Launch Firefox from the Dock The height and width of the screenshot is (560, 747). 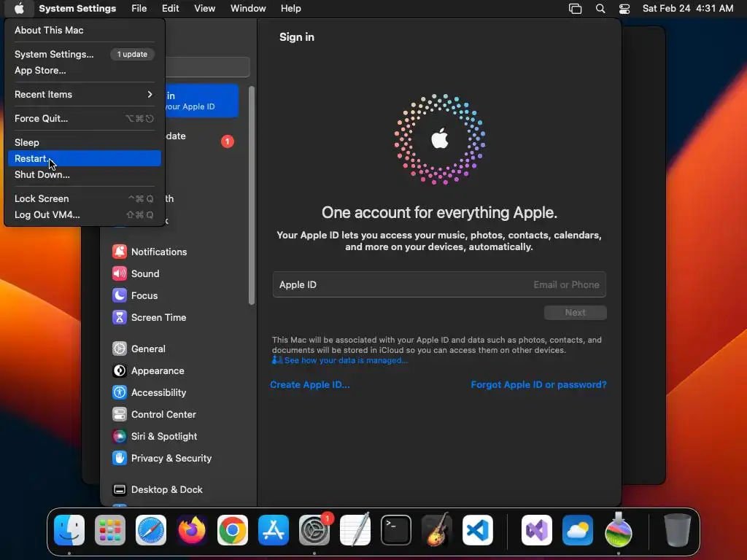click(x=192, y=530)
